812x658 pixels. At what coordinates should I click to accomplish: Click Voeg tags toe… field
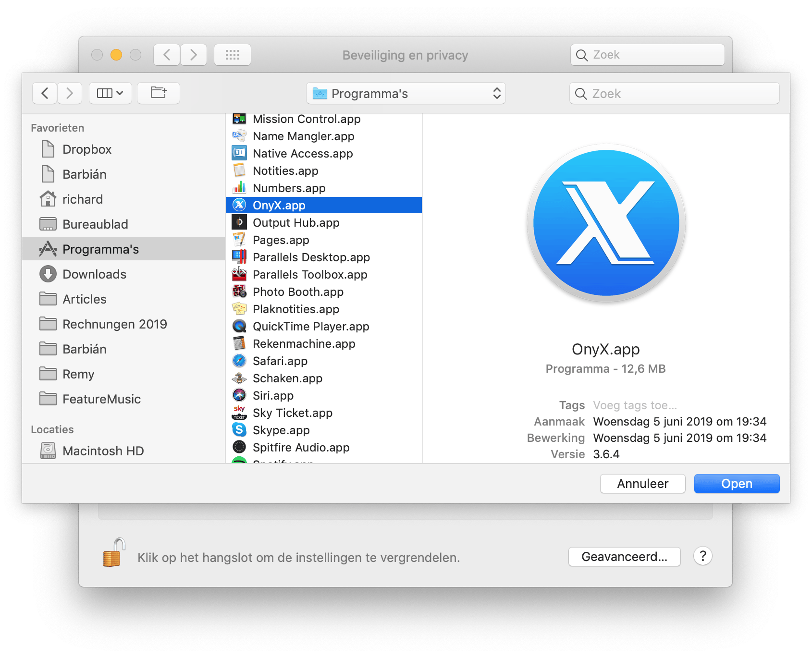(x=635, y=405)
